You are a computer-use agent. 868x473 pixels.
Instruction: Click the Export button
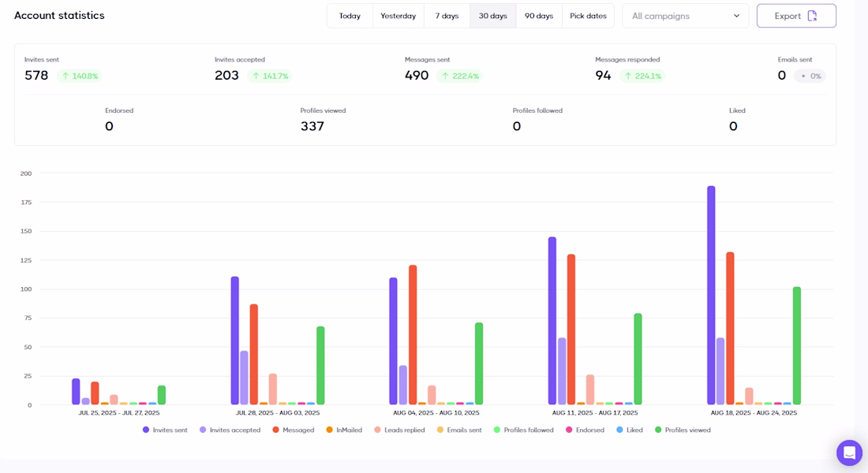pyautogui.click(x=796, y=16)
